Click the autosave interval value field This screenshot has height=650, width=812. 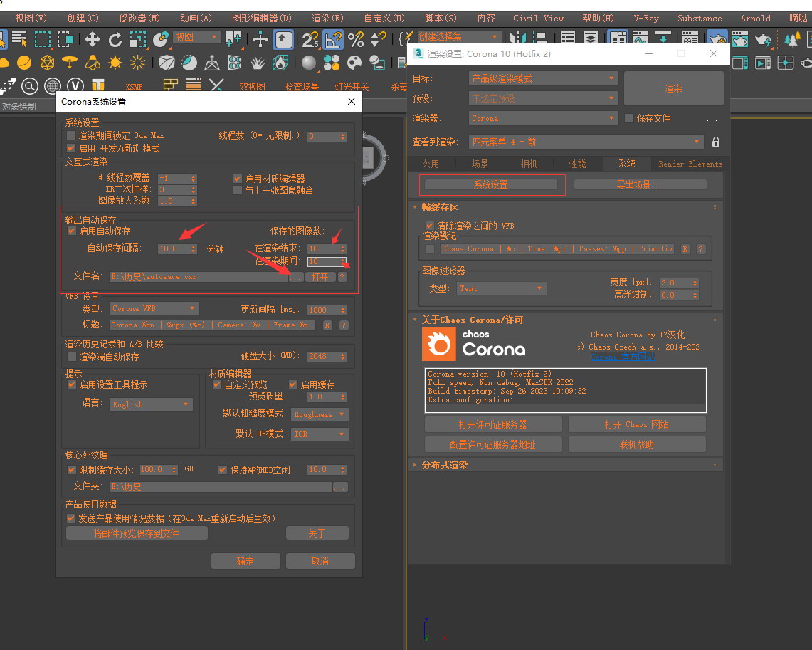click(x=174, y=249)
